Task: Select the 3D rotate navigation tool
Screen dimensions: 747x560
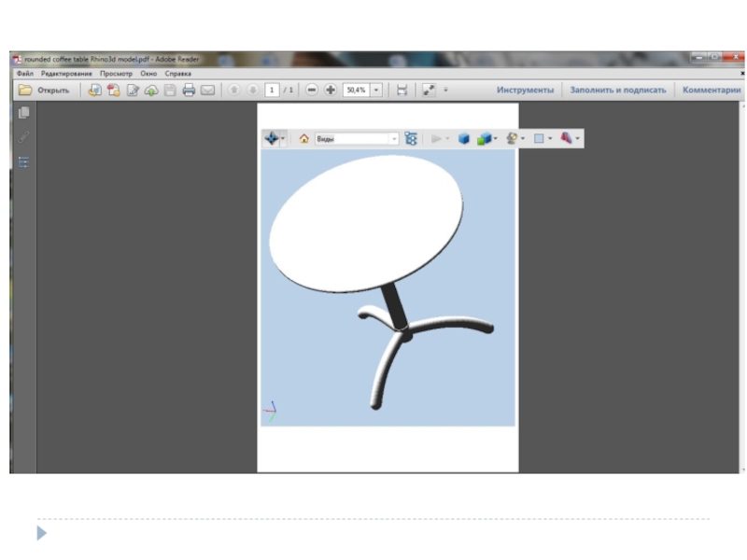Action: tap(271, 138)
